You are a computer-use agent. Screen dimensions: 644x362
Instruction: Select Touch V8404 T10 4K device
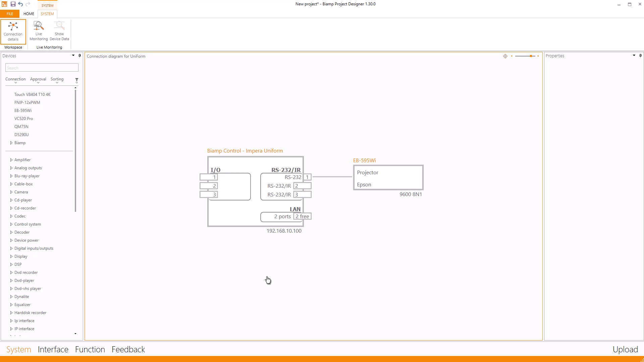click(32, 95)
